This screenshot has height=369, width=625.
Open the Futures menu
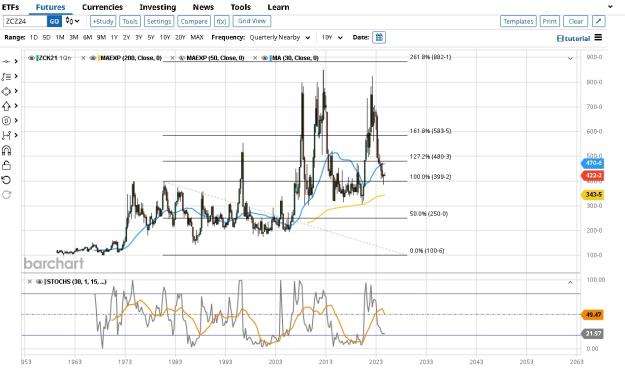click(50, 7)
